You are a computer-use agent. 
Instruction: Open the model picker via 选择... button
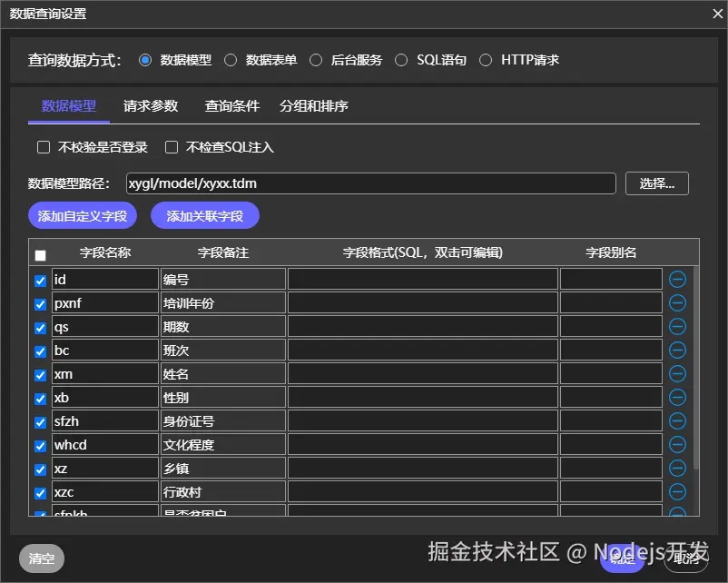tap(656, 183)
